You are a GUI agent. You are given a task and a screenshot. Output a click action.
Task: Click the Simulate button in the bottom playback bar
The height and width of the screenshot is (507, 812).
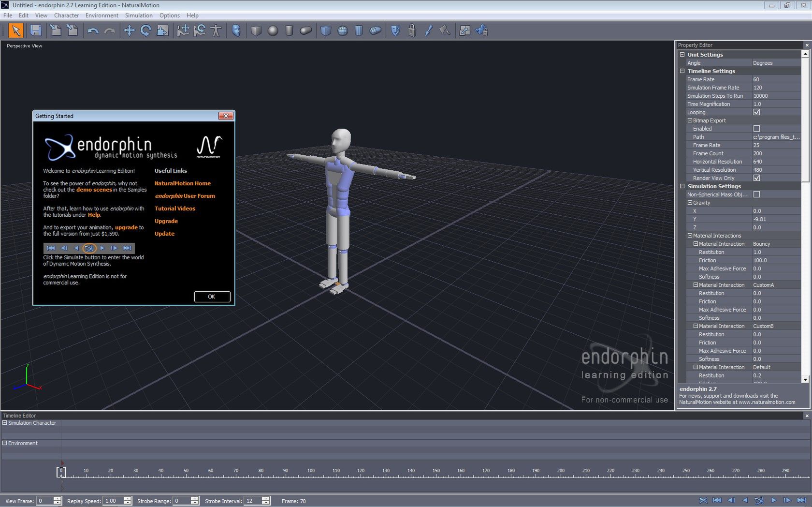pos(759,501)
